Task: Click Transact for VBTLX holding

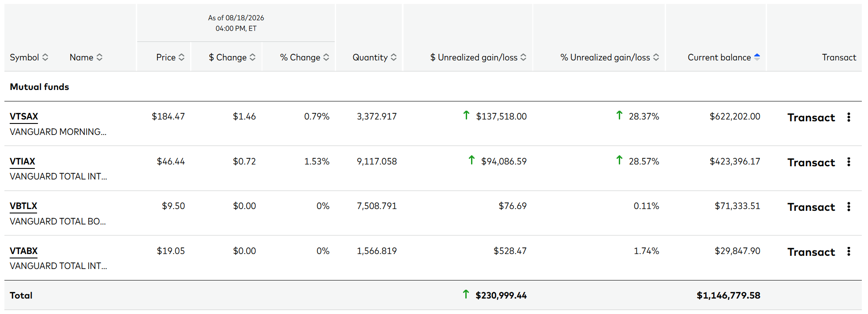Action: 811,207
